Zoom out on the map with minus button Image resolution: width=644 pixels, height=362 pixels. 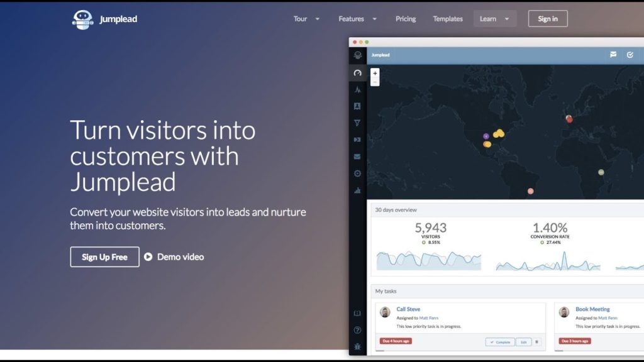pos(375,82)
